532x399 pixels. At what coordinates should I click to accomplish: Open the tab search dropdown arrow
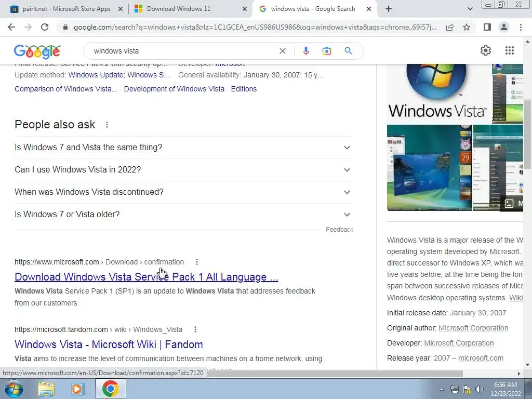(x=470, y=9)
